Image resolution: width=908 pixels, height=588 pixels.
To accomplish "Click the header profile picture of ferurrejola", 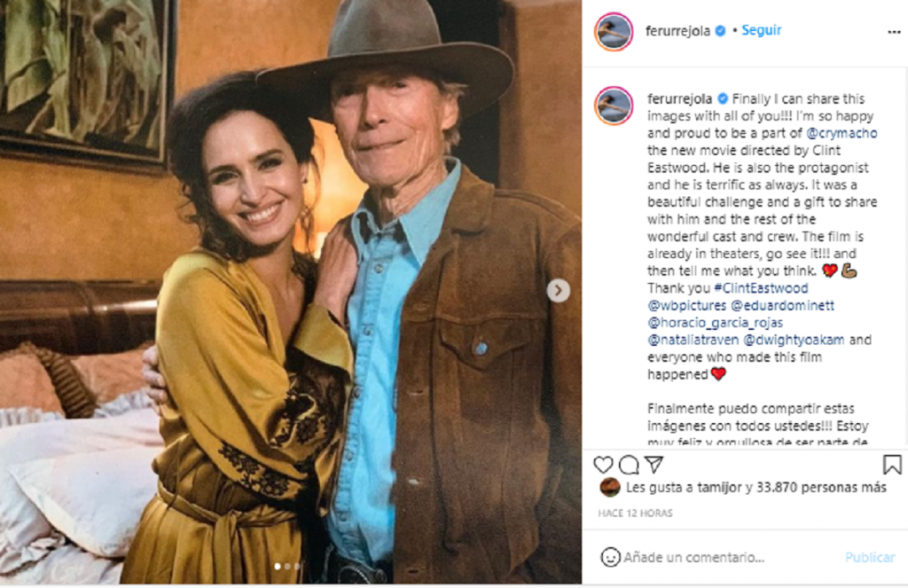I will pyautogui.click(x=614, y=31).
